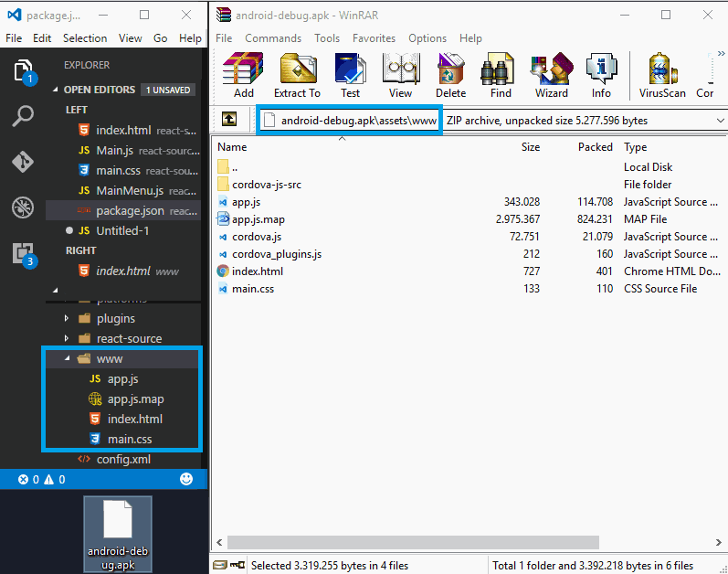Open VS Code Go menu
Image resolution: width=728 pixels, height=574 pixels.
pos(160,38)
